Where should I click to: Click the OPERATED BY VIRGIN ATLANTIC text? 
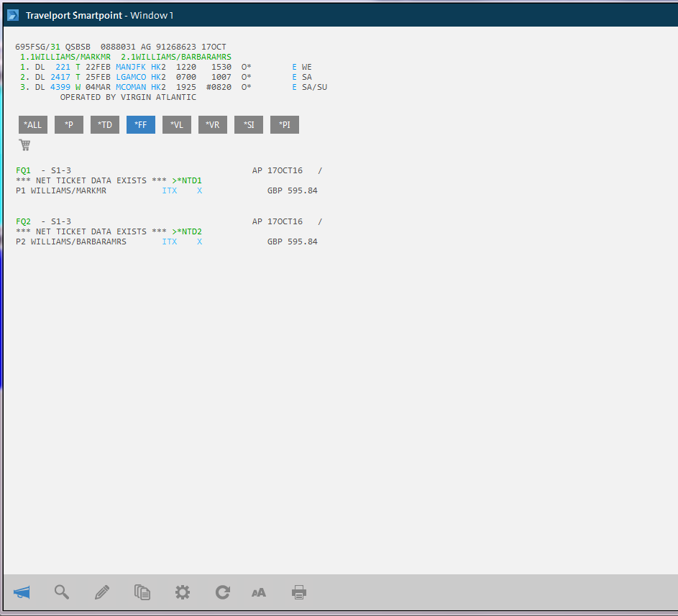point(128,97)
